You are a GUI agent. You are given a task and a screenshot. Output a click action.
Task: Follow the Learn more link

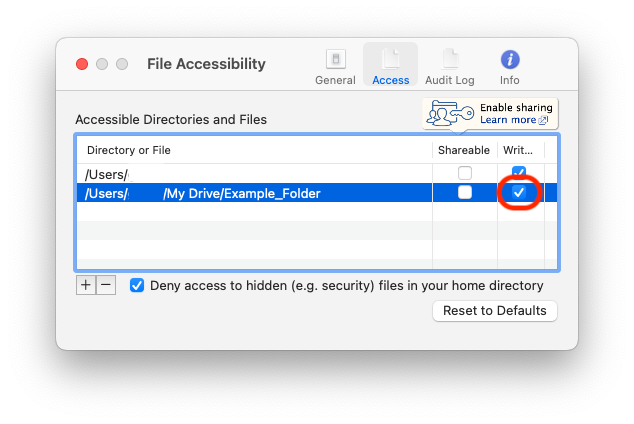(507, 120)
